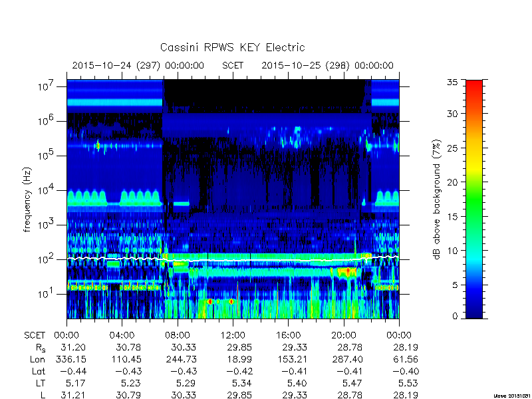The image size is (532, 399).
Task: Select the end date '2015-10-25 (298) 00:00:00'
Action: point(327,65)
